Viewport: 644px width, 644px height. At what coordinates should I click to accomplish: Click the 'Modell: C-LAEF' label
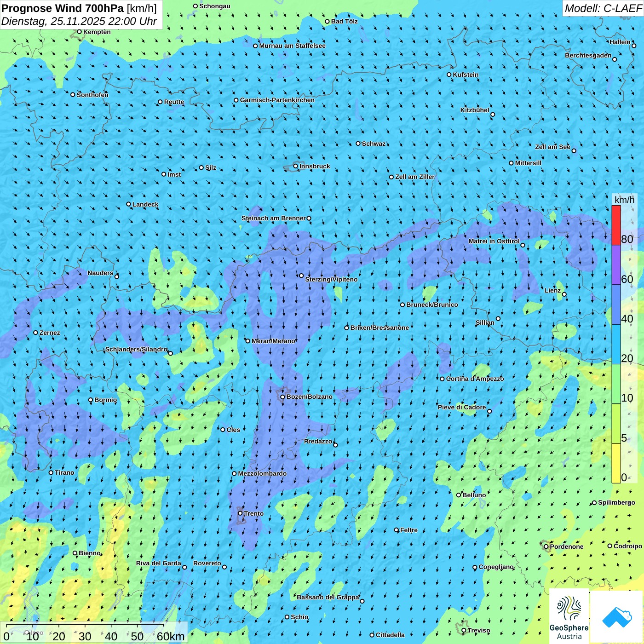[603, 8]
